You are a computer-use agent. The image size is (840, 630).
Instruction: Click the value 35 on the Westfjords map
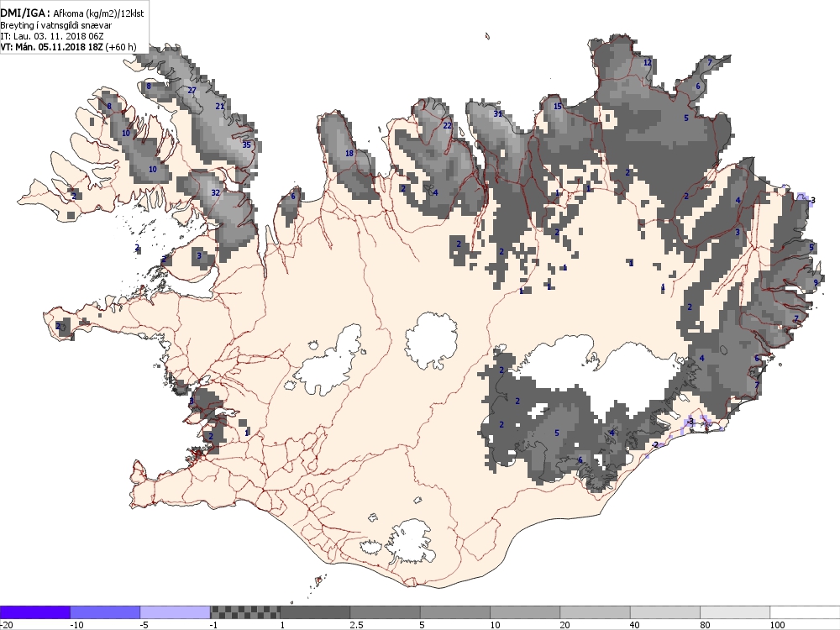[246, 144]
